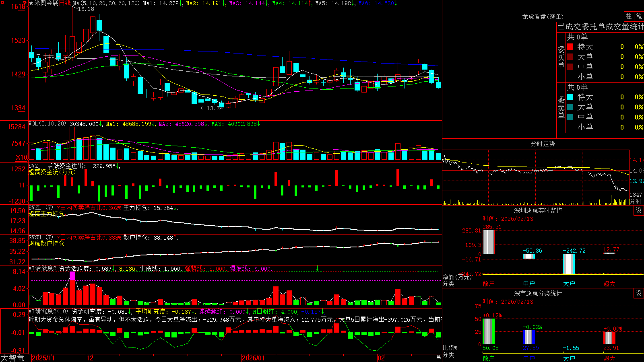
Task: Click the 委卖单 side label
Action: coord(561,107)
